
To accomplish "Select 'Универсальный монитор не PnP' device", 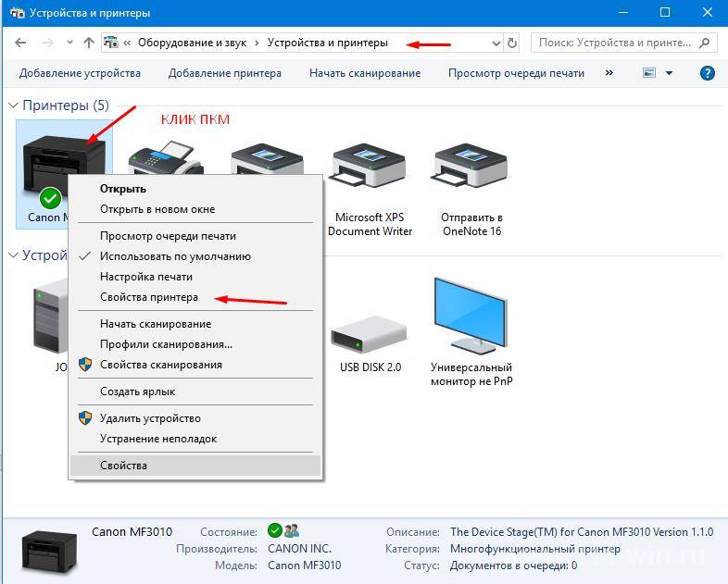I will tap(471, 332).
